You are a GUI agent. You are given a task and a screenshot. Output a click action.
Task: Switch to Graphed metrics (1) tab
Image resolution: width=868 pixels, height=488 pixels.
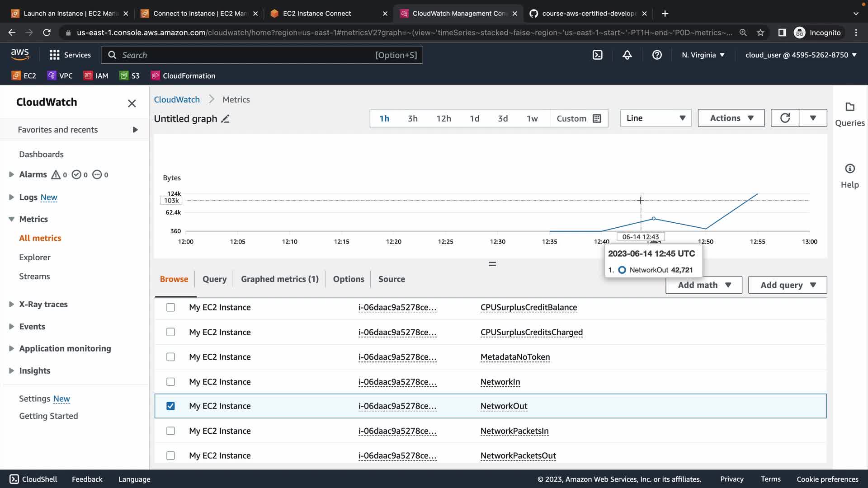(279, 279)
